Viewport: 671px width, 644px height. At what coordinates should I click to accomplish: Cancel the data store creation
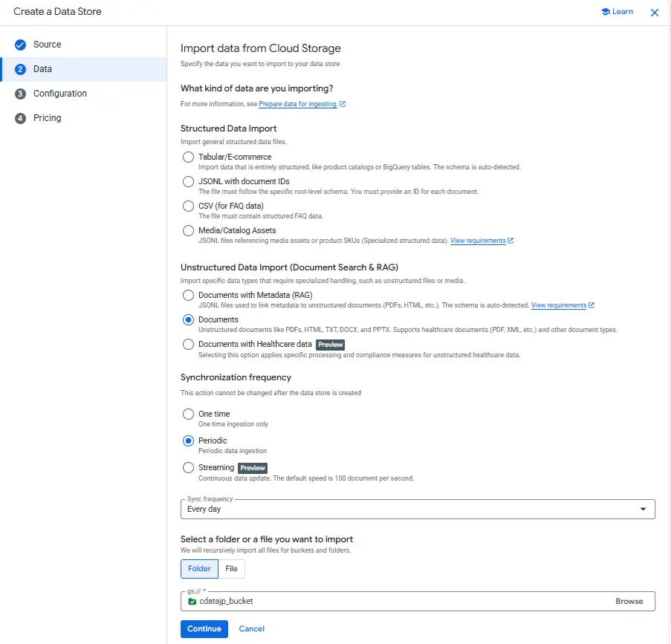click(252, 628)
